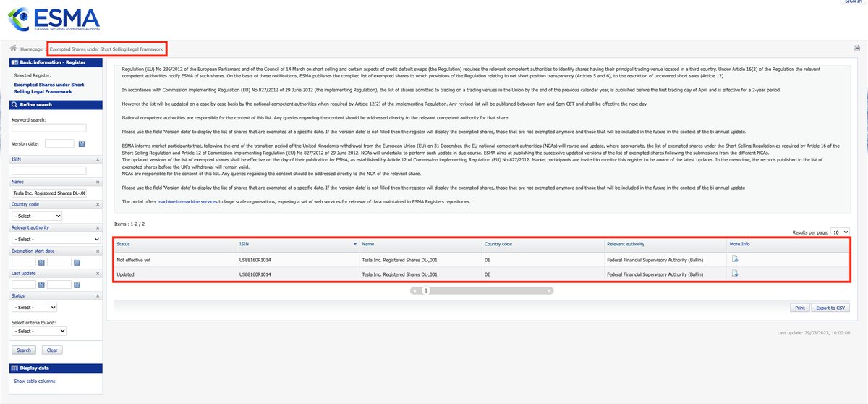Click the Name field containing Tesla Inc.

click(x=48, y=193)
